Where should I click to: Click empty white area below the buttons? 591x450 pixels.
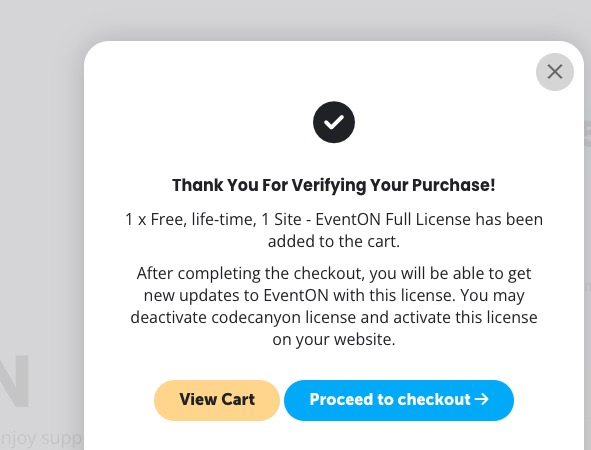[x=334, y=436]
